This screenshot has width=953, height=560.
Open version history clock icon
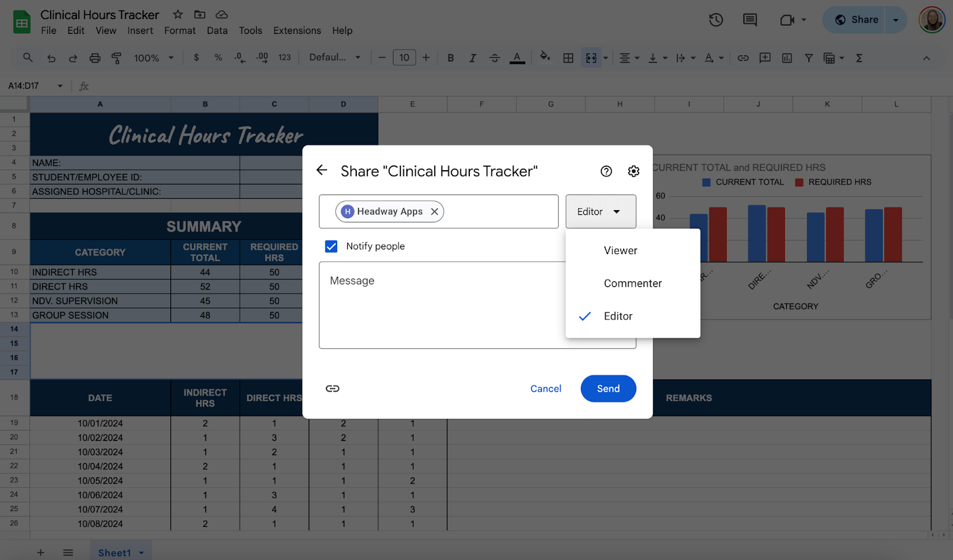tap(715, 20)
